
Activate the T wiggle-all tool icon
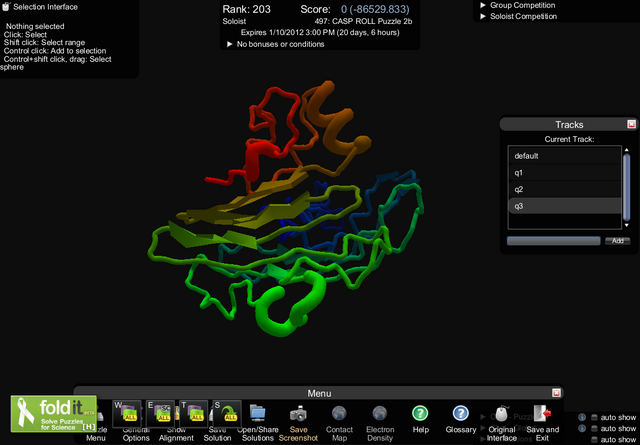point(193,414)
